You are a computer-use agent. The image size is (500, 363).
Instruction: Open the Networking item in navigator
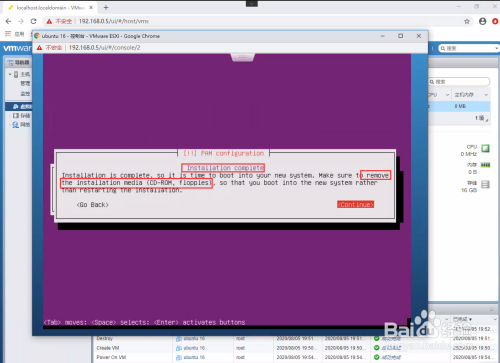tap(21, 125)
